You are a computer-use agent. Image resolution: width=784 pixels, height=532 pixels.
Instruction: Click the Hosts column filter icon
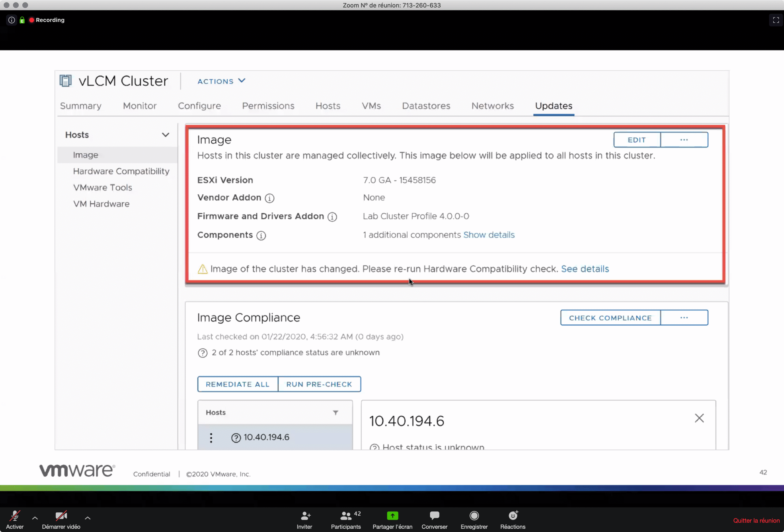(x=335, y=413)
